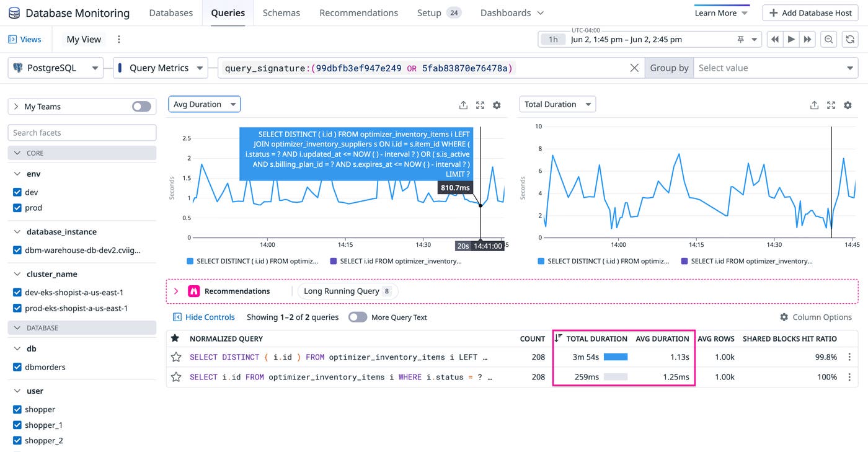Open the Views panel icon
This screenshot has width=868, height=452.
(x=12, y=39)
